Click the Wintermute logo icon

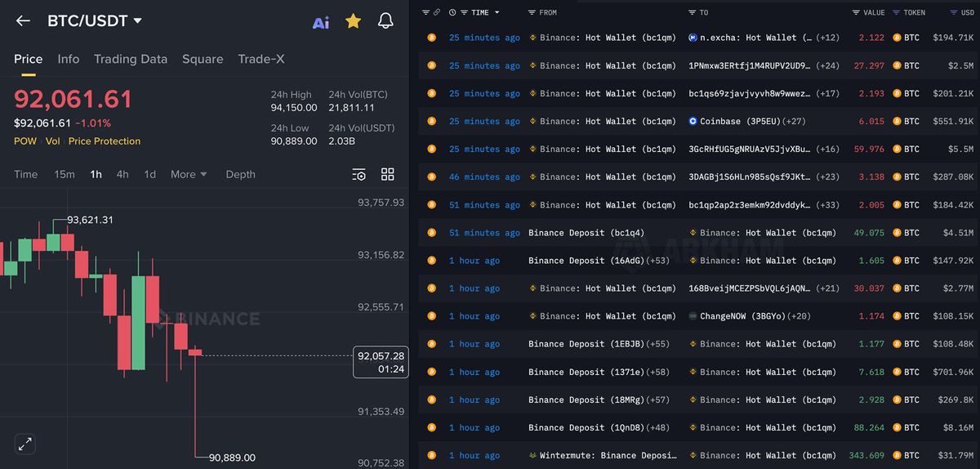(x=533, y=455)
